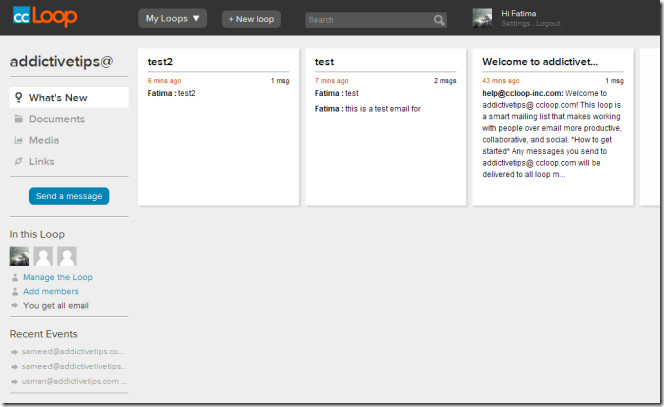
Task: Open the Links section
Action: coord(42,161)
